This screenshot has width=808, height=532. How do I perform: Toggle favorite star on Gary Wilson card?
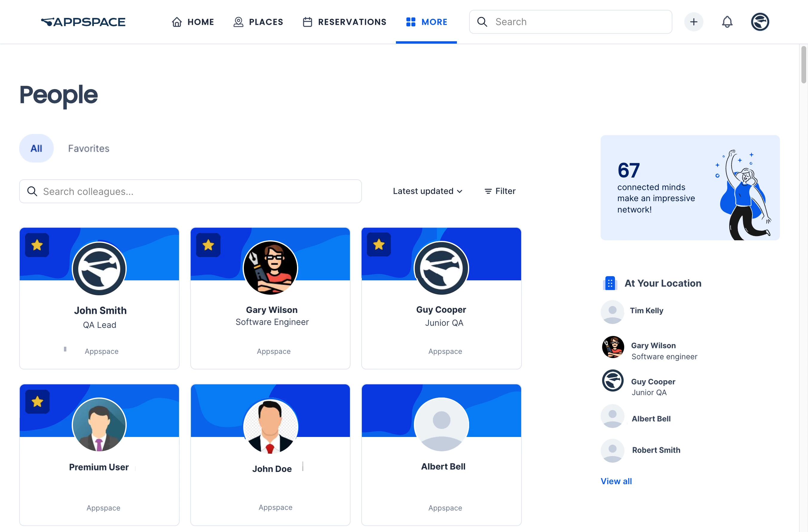(208, 245)
